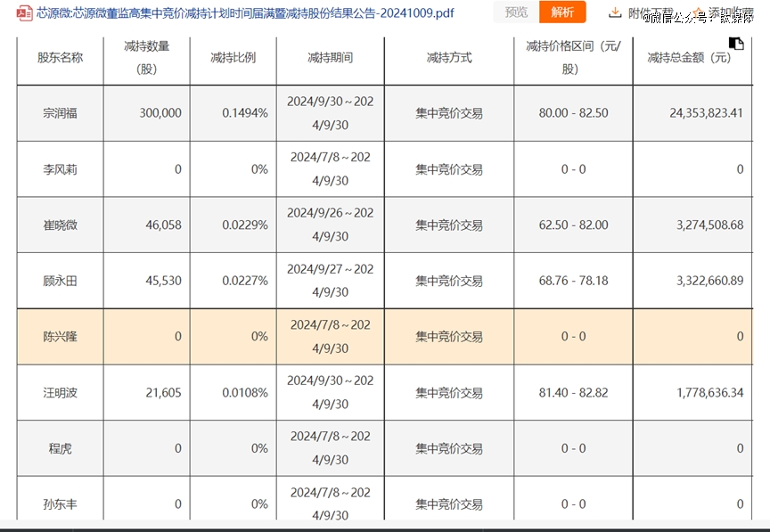Image resolution: width=770 pixels, height=532 pixels.
Task: Click the 减持比例 column header
Action: (x=233, y=58)
